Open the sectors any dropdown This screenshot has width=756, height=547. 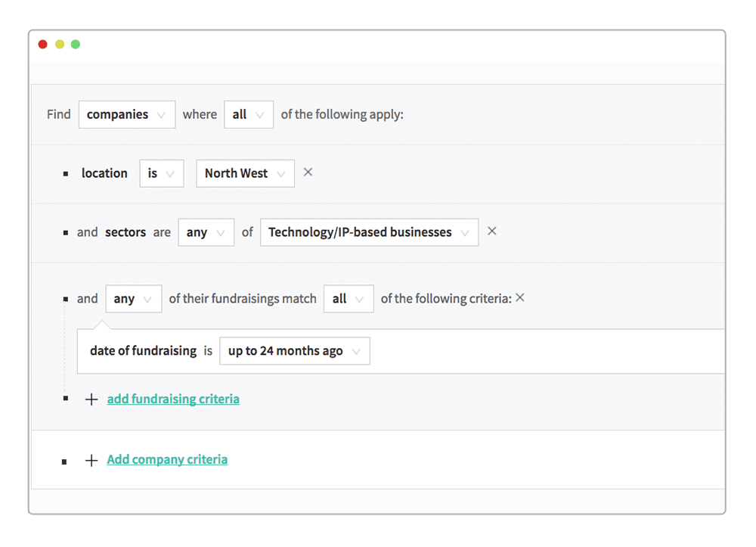[206, 232]
